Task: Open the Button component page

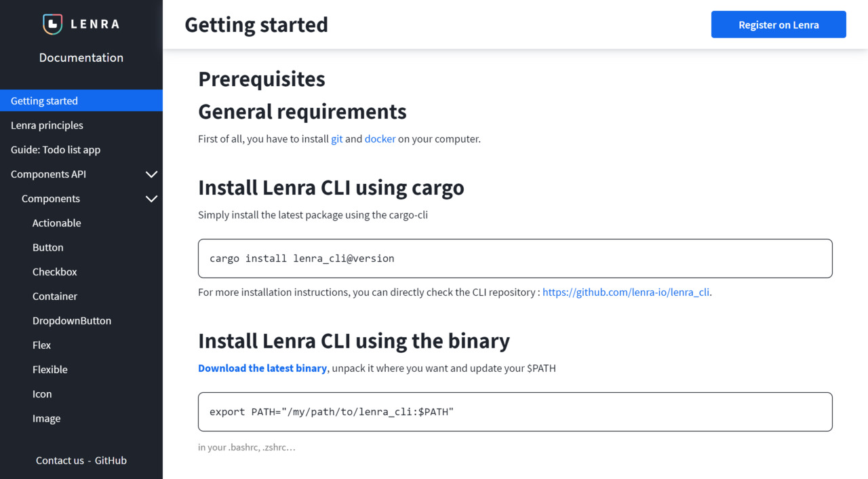Action: (x=48, y=248)
